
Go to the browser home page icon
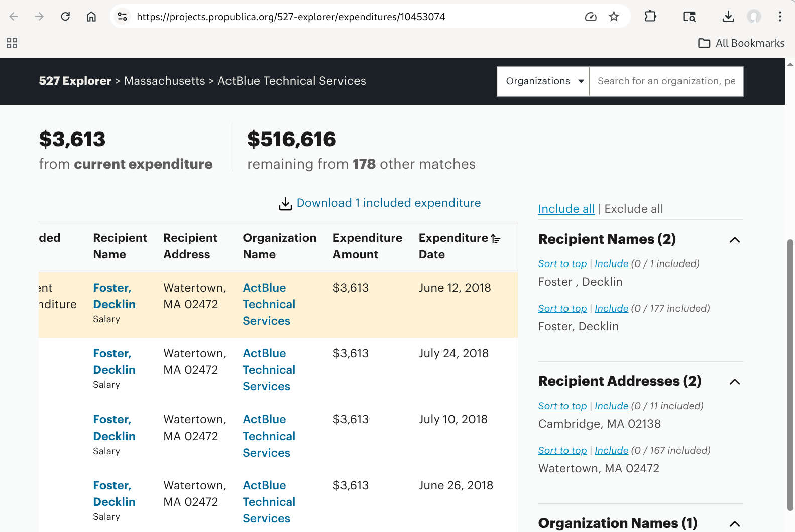(91, 17)
